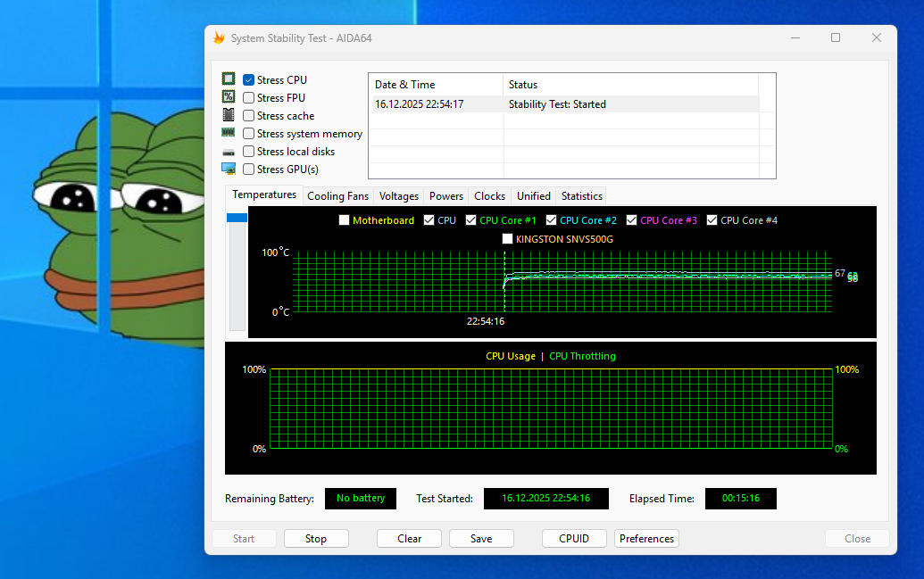Enable the Stress local disks checkbox
This screenshot has width=924, height=579.
[x=249, y=152]
